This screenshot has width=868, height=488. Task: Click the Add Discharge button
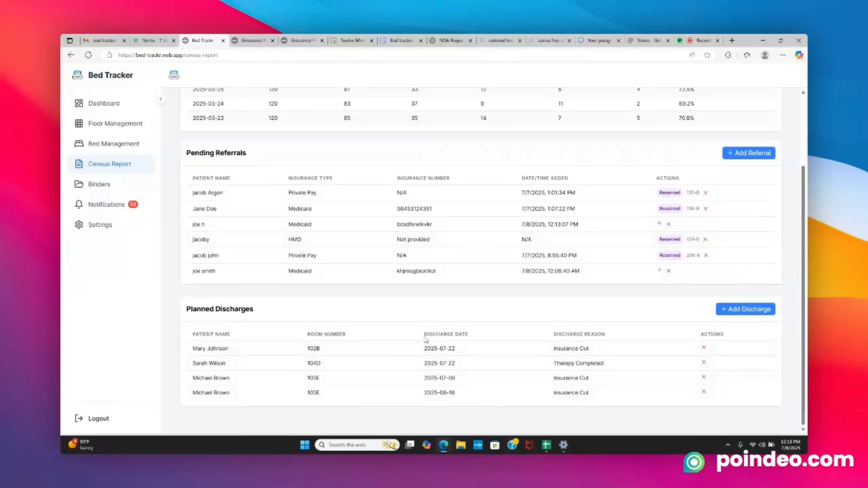(x=745, y=309)
